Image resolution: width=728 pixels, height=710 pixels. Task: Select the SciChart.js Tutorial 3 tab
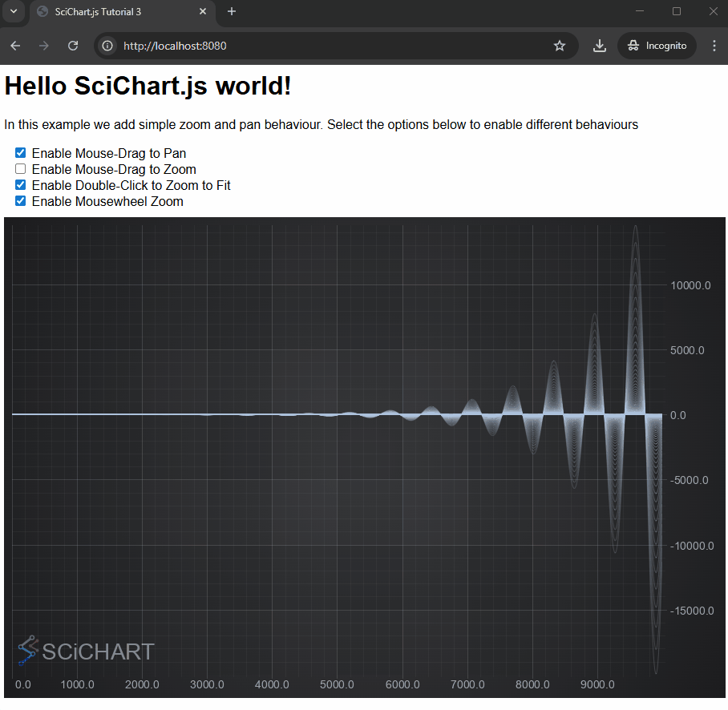coord(120,12)
